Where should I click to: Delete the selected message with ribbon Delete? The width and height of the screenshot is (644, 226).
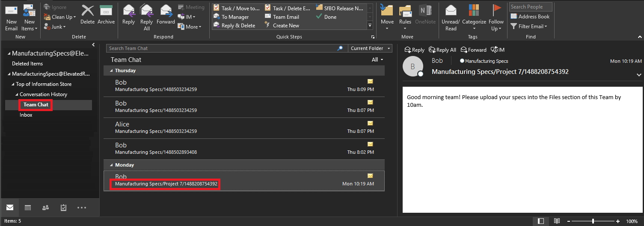(87, 15)
